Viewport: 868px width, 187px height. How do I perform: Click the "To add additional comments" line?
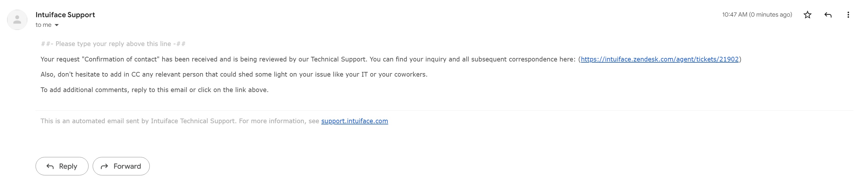pos(154,90)
